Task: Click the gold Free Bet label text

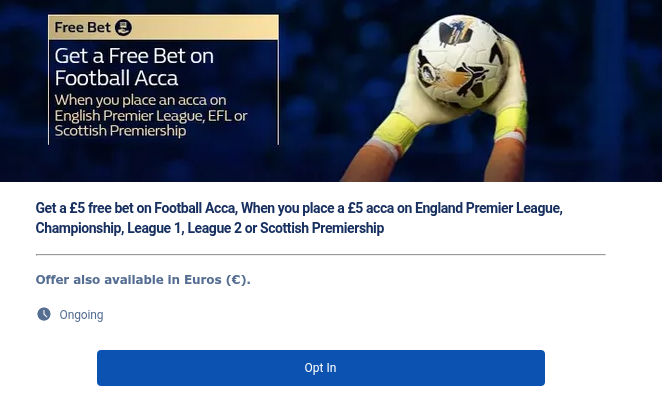Action: point(82,28)
